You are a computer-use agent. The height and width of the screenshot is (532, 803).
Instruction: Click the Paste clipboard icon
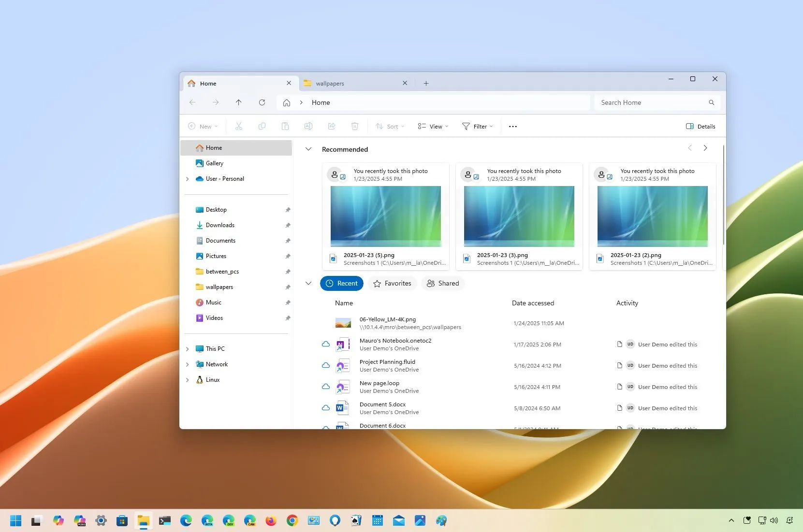pos(285,126)
